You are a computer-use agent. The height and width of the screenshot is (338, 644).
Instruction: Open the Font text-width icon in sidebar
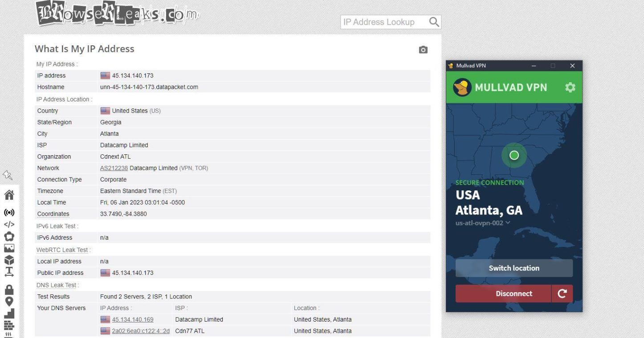tap(9, 272)
